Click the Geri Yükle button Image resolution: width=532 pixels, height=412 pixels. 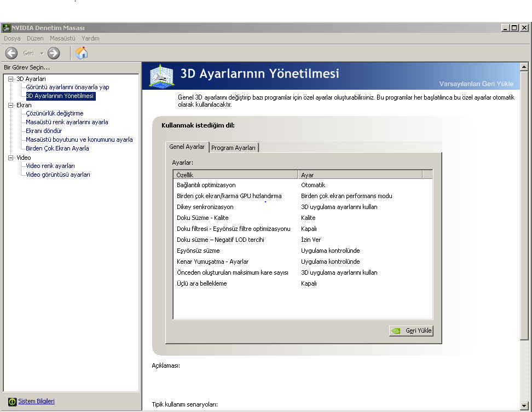[x=411, y=330]
